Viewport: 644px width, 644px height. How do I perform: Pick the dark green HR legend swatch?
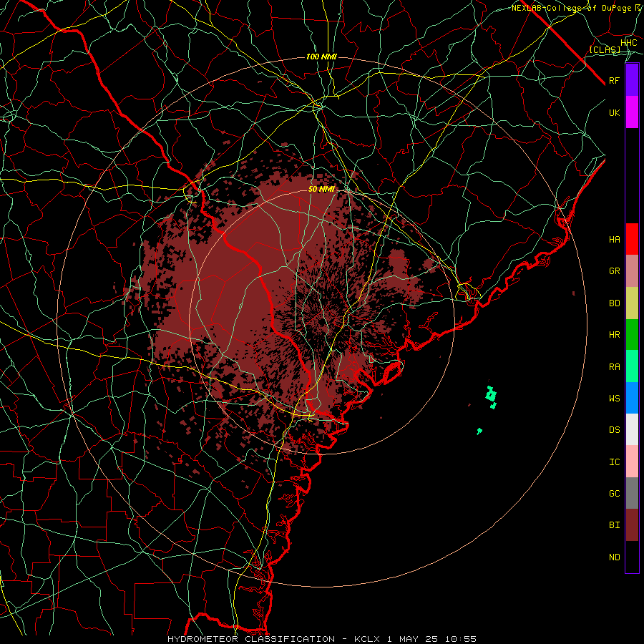pos(632,335)
